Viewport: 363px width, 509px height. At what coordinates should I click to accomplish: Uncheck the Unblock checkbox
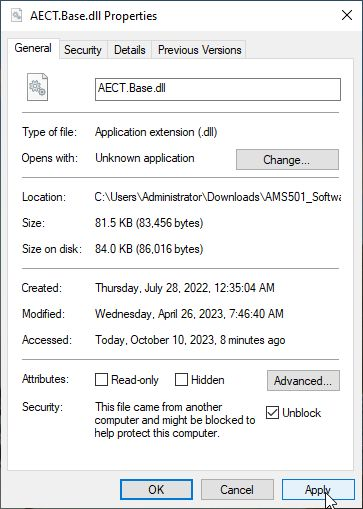tap(272, 413)
